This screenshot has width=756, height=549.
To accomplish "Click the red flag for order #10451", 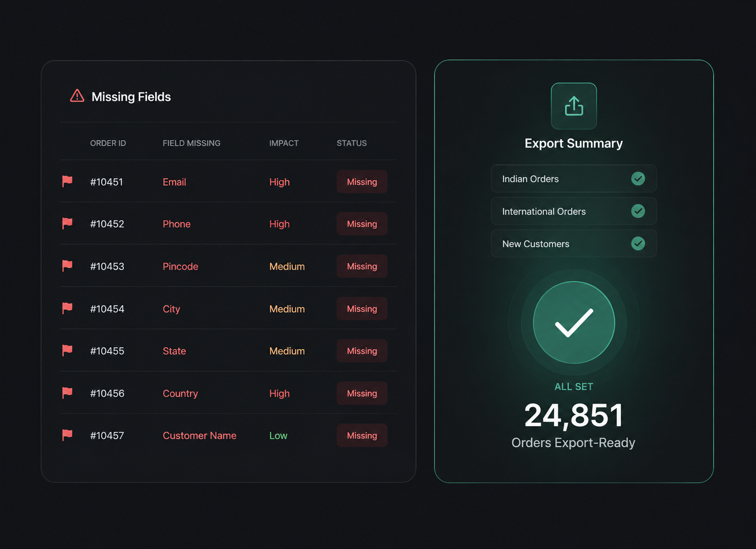I will click(x=67, y=181).
